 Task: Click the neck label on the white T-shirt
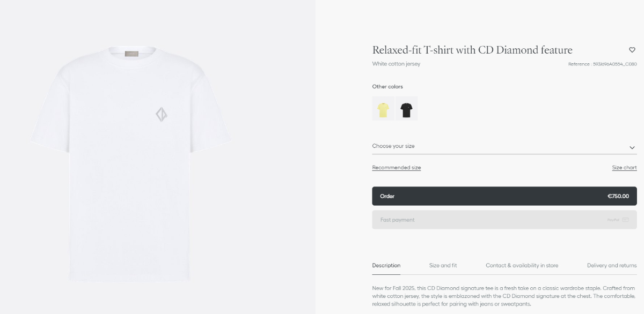click(x=131, y=54)
